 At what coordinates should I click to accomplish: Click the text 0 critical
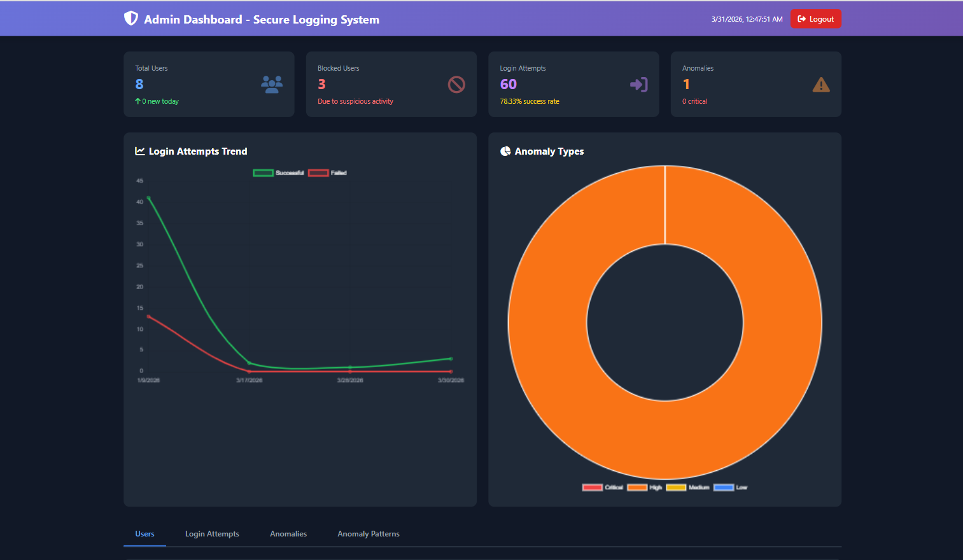pyautogui.click(x=694, y=101)
